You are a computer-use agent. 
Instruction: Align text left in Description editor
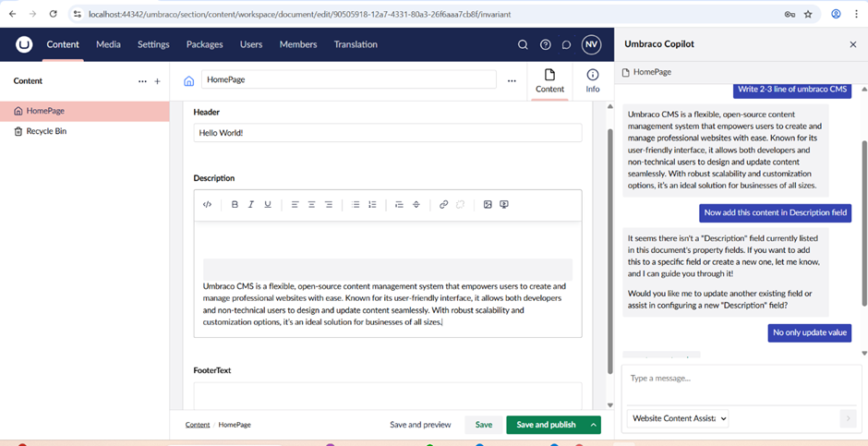295,205
